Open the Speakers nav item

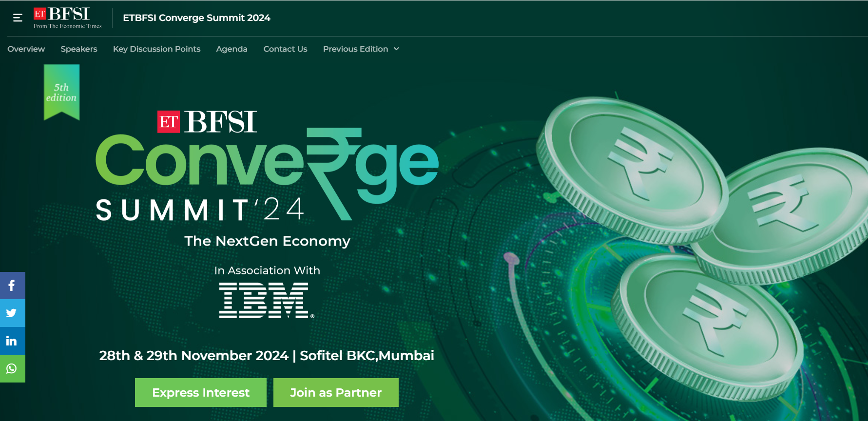pos(79,49)
